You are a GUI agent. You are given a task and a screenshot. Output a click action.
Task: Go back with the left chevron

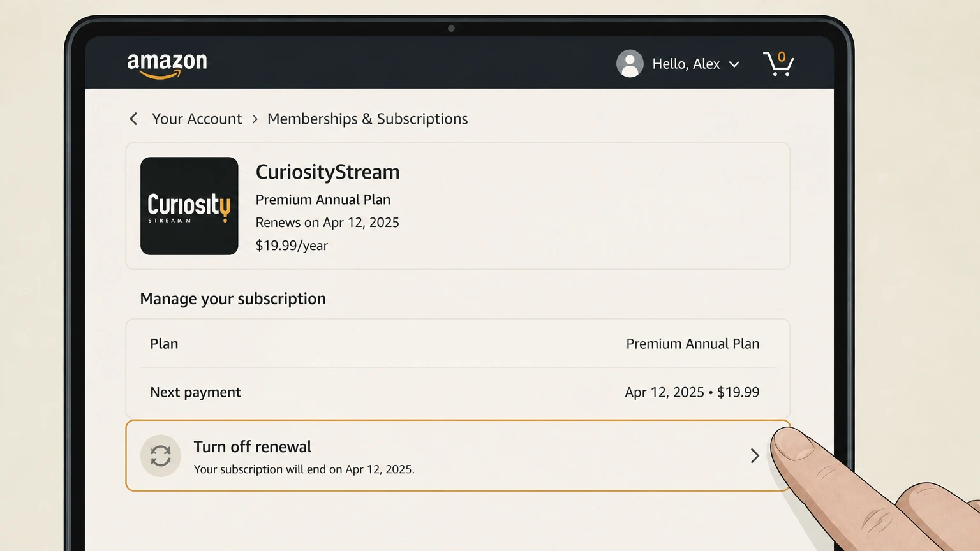[x=133, y=119]
